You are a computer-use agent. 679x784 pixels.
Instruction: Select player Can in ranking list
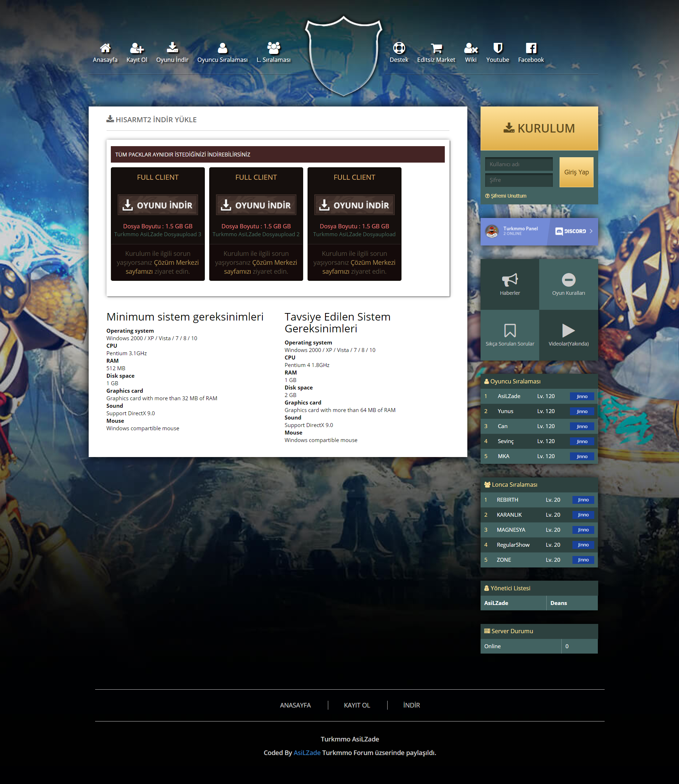pyautogui.click(x=502, y=426)
